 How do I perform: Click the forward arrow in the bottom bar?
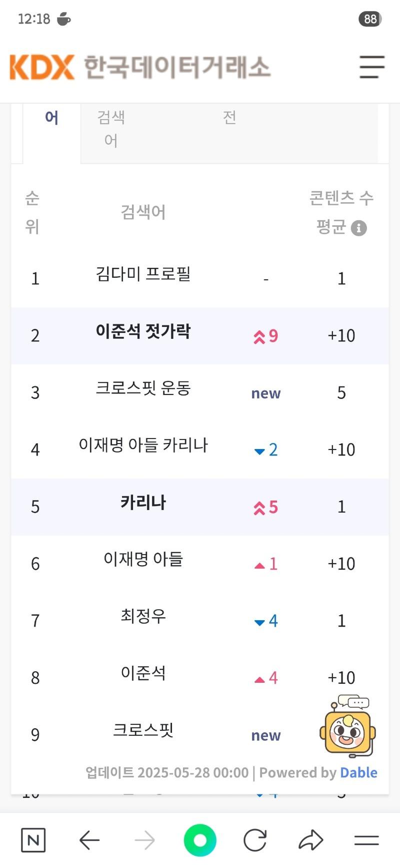click(144, 840)
